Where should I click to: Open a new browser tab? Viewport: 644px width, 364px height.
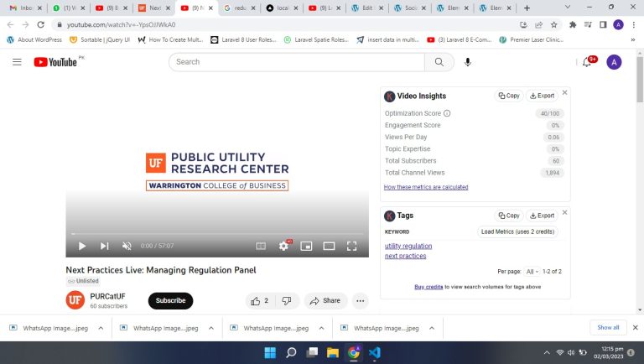[527, 8]
